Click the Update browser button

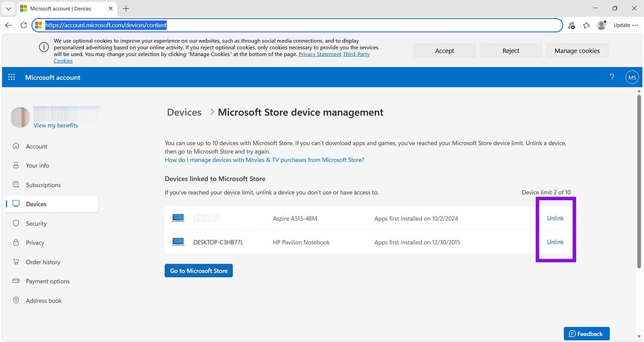coord(625,25)
